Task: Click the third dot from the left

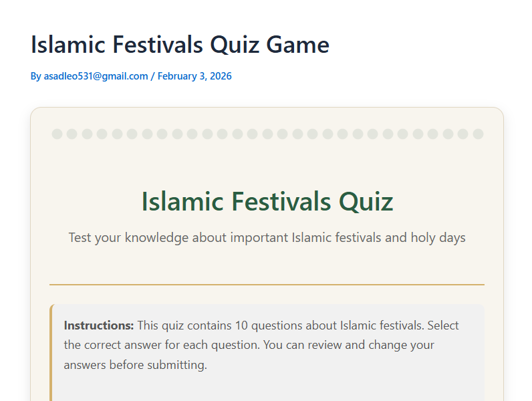Action: pyautogui.click(x=87, y=134)
